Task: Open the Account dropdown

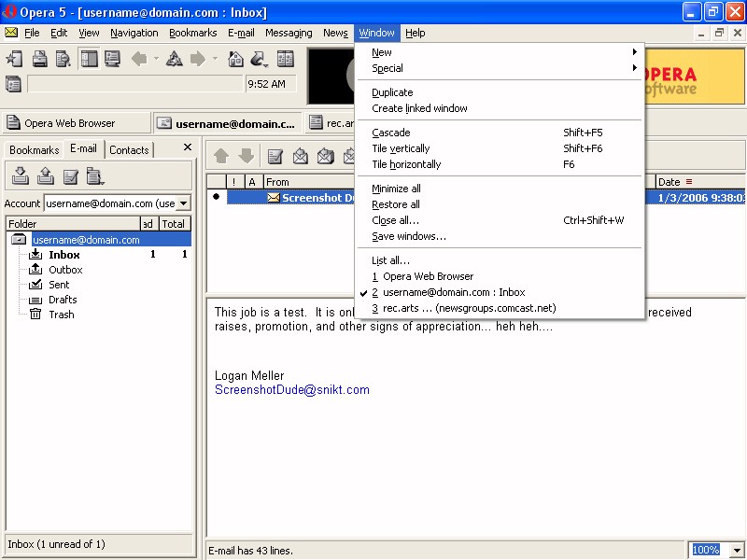Action: [183, 203]
